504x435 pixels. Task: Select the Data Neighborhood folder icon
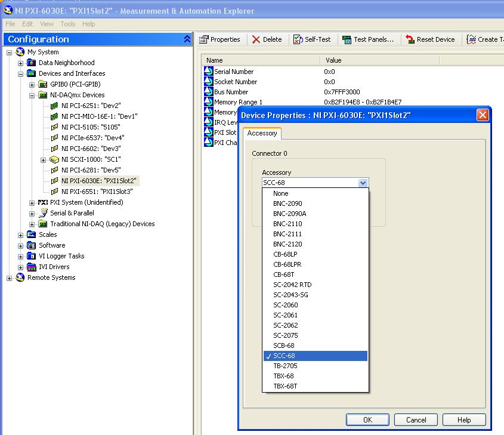pyautogui.click(x=32, y=63)
